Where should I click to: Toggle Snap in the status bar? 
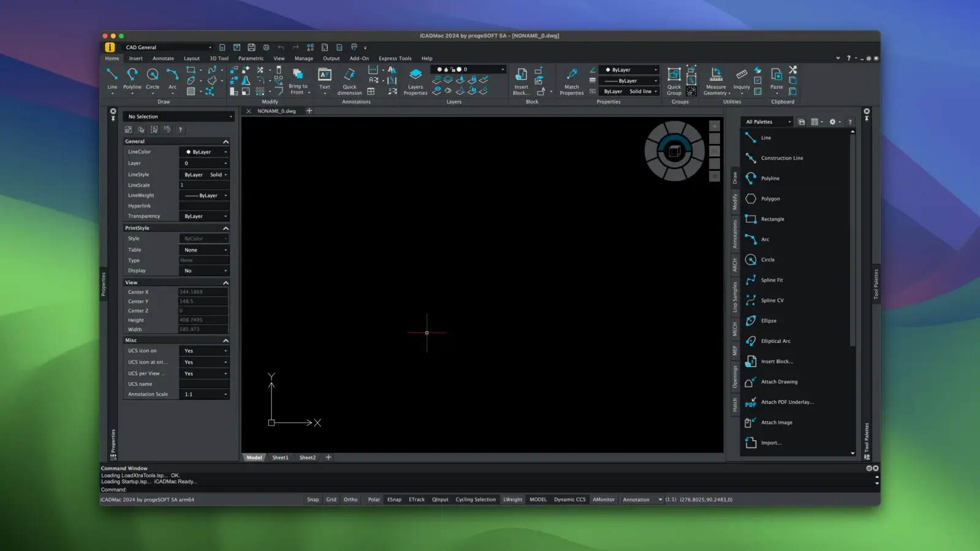pos(312,500)
